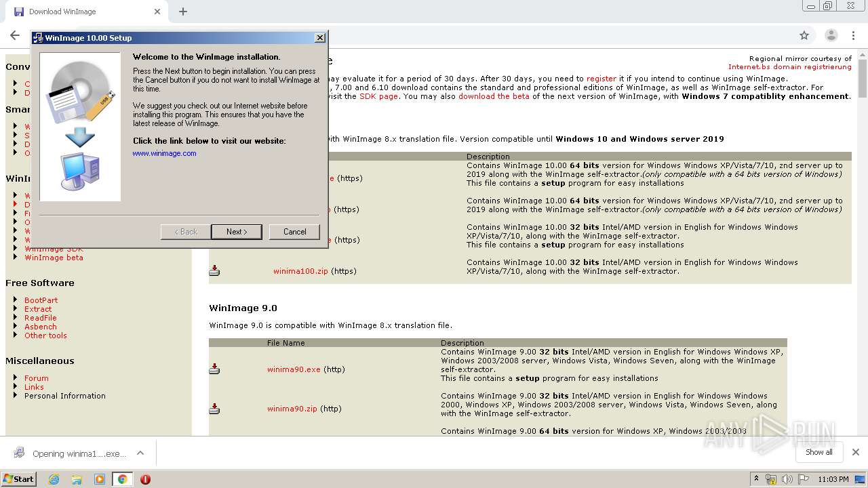Screen dimensions: 868x488
Task: Bookmark this page with the star icon
Action: (804, 35)
